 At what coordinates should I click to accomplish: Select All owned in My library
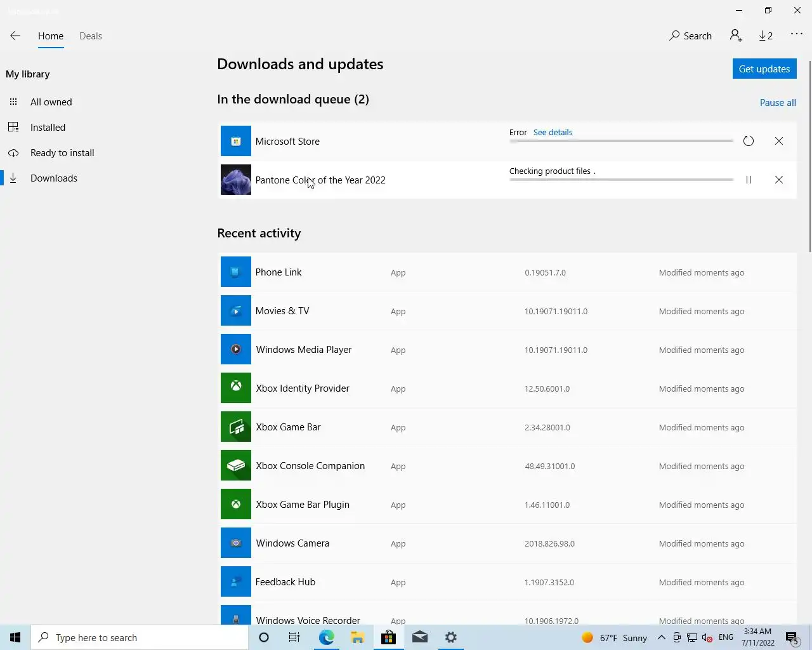(x=51, y=102)
